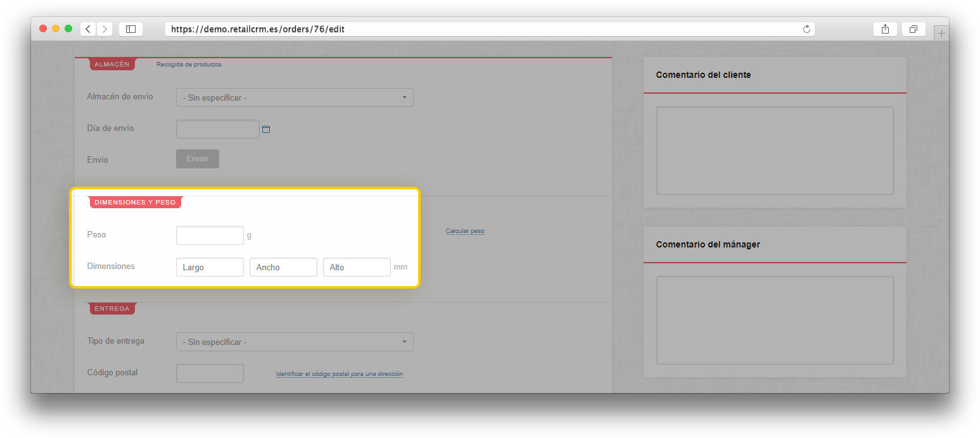Click the URL address bar
980x438 pixels.
point(490,29)
